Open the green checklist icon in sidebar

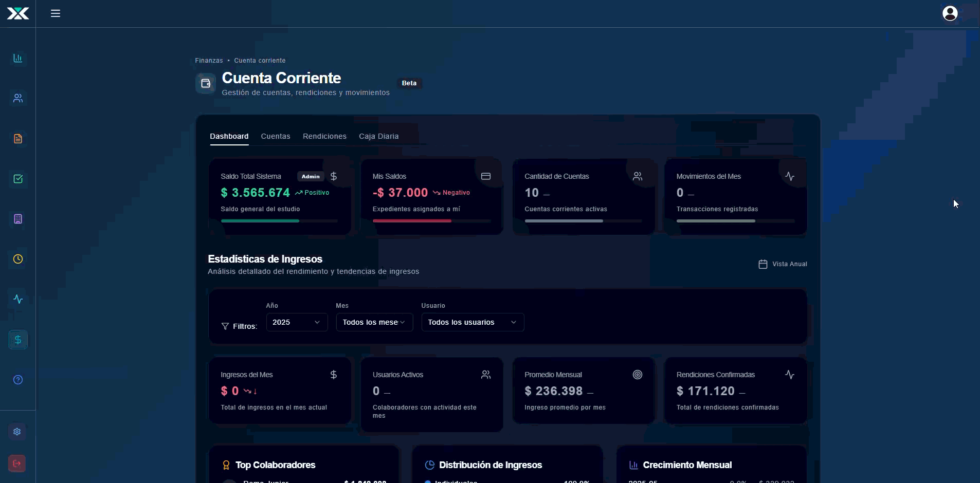pos(18,179)
